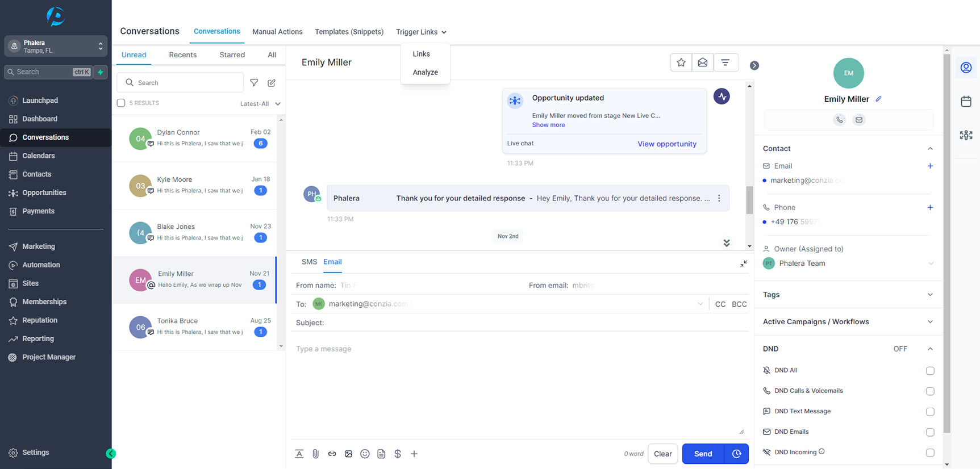Select all 5 results checkbox
This screenshot has width=980, height=469.
[121, 103]
